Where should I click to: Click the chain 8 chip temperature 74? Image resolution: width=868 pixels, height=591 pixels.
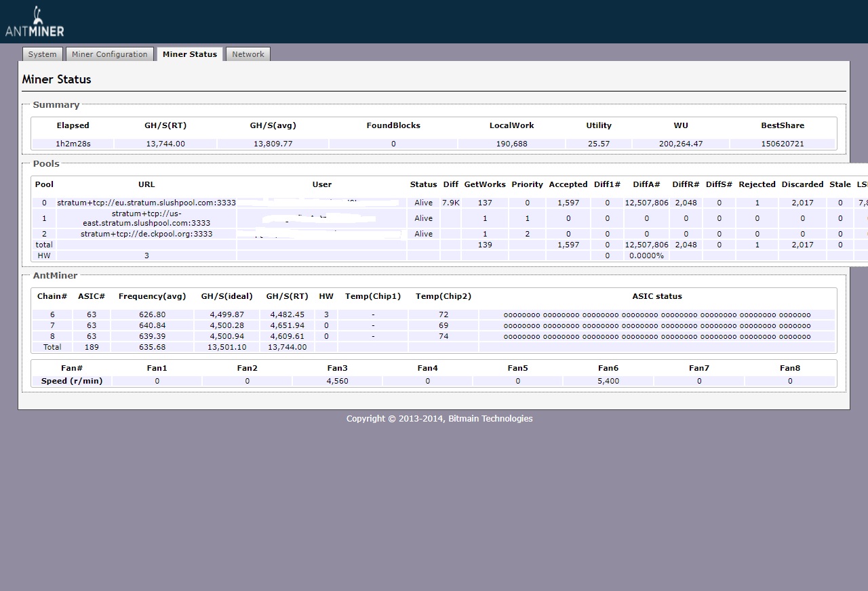click(x=443, y=336)
